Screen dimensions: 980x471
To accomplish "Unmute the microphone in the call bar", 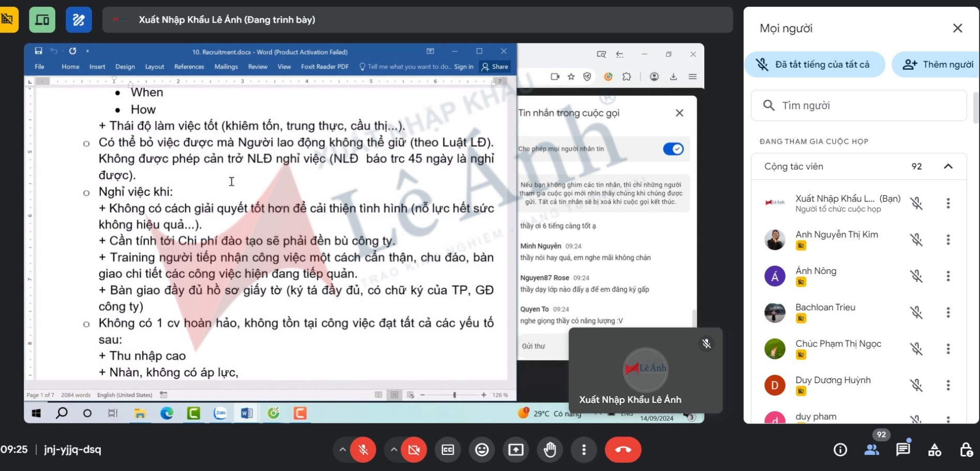I will click(x=363, y=450).
